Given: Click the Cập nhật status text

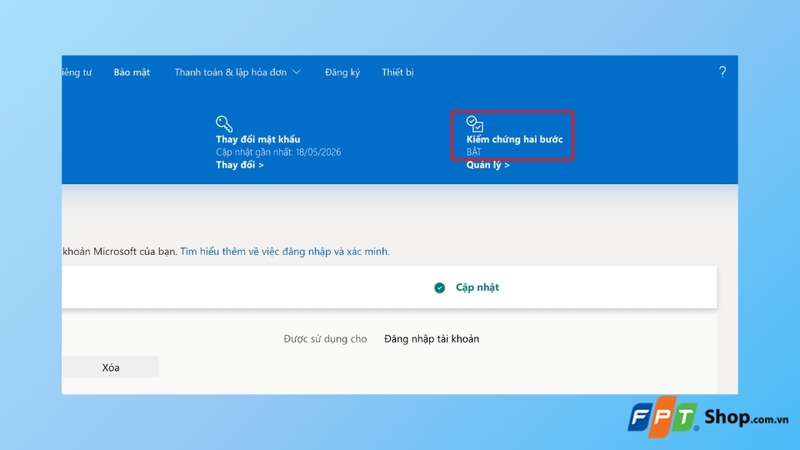Looking at the screenshot, I should pyautogui.click(x=478, y=288).
